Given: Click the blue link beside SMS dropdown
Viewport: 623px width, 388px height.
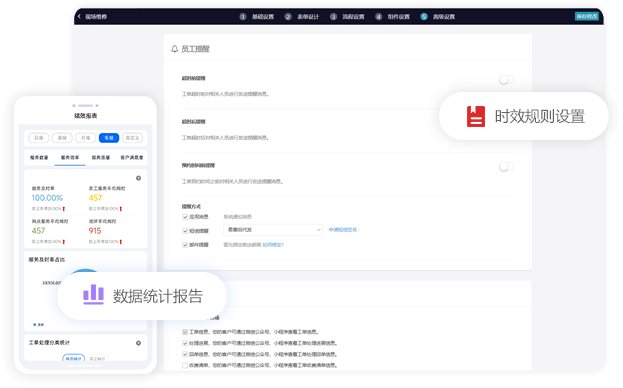Looking at the screenshot, I should coord(343,230).
